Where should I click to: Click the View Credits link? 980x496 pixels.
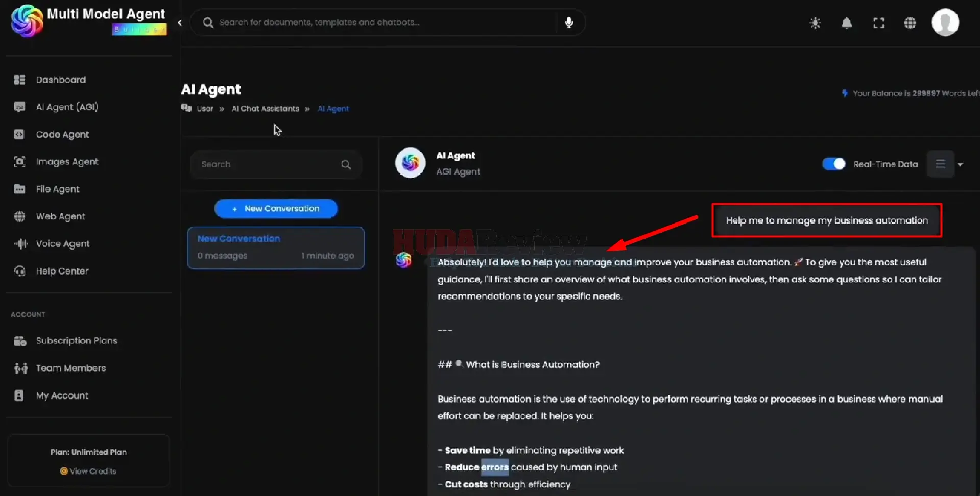[93, 471]
